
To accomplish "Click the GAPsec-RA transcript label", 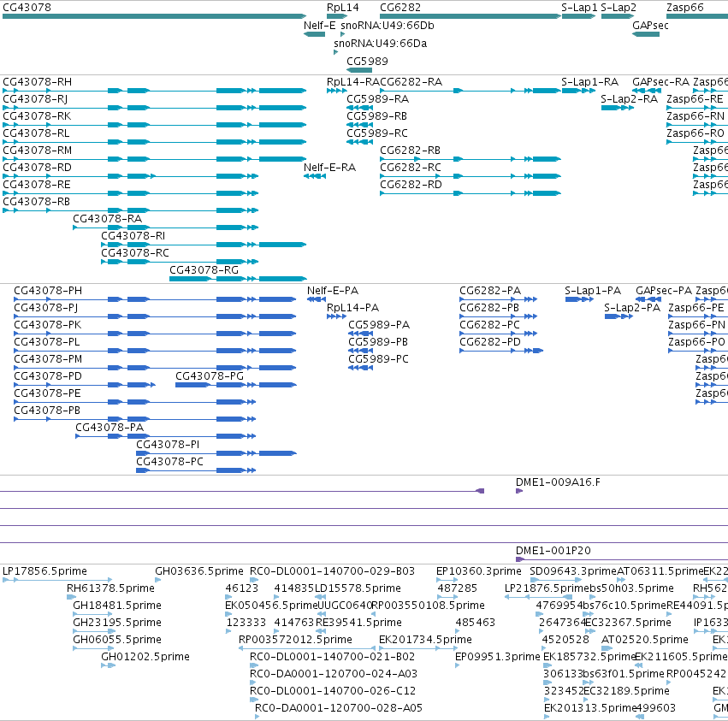I will [660, 82].
